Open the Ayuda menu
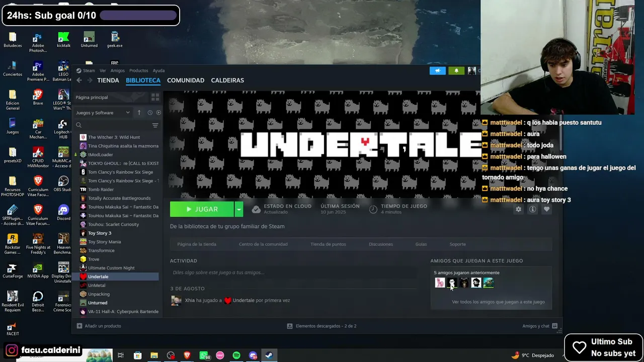This screenshot has width=644, height=362. click(158, 71)
